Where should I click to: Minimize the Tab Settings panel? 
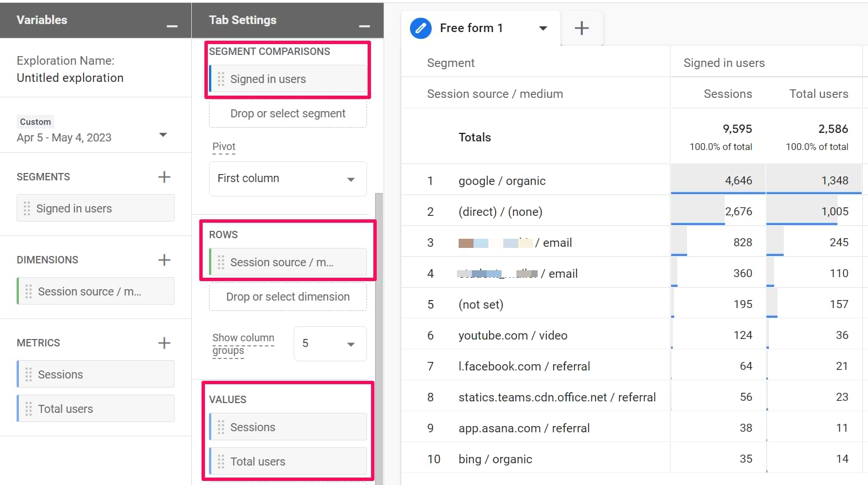364,26
